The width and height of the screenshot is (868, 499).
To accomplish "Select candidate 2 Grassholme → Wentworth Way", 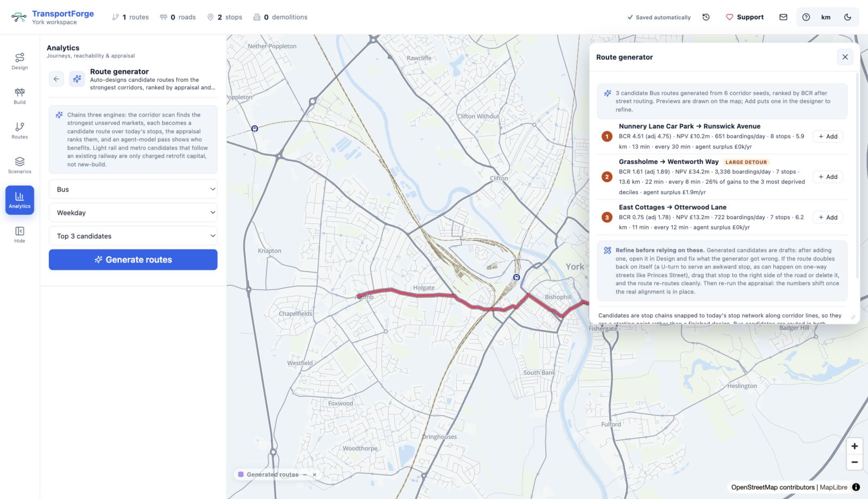I will [x=668, y=162].
